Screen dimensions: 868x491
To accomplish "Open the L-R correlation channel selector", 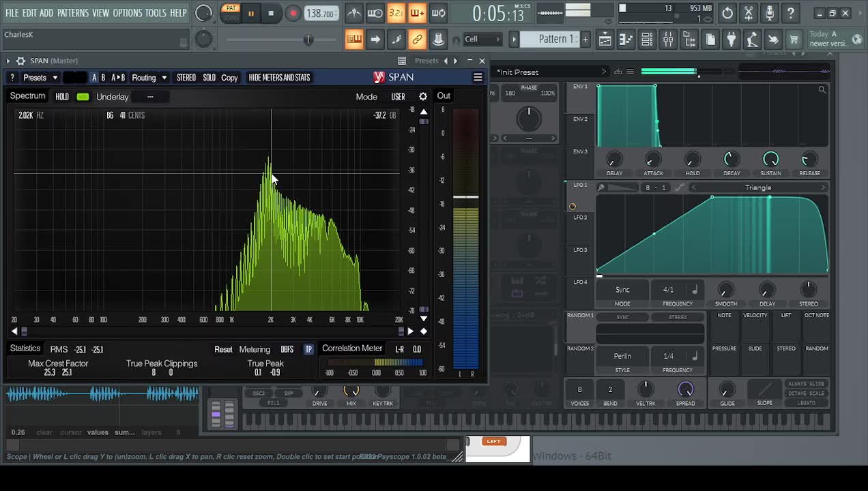I will (400, 349).
